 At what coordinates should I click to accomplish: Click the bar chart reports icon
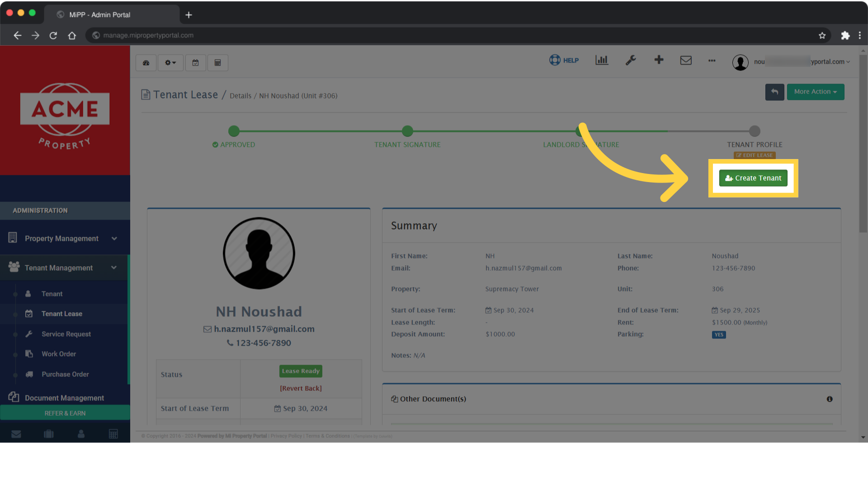(x=601, y=60)
